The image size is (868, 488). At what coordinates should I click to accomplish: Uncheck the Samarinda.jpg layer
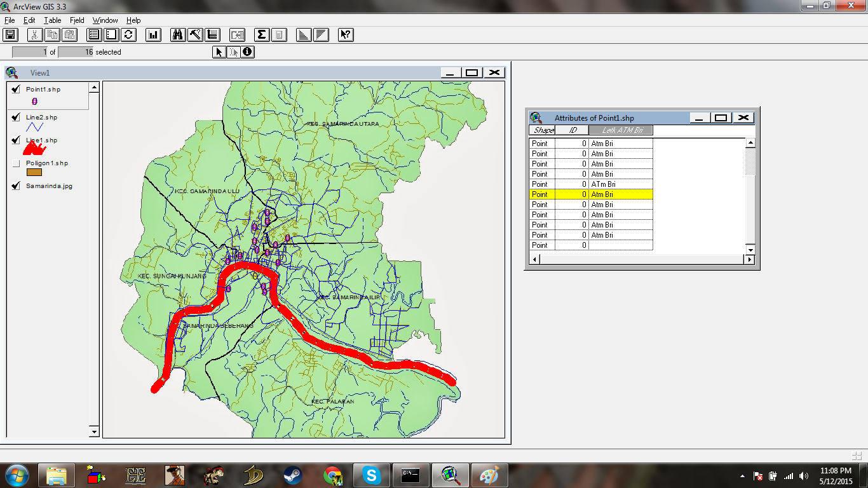coord(15,186)
